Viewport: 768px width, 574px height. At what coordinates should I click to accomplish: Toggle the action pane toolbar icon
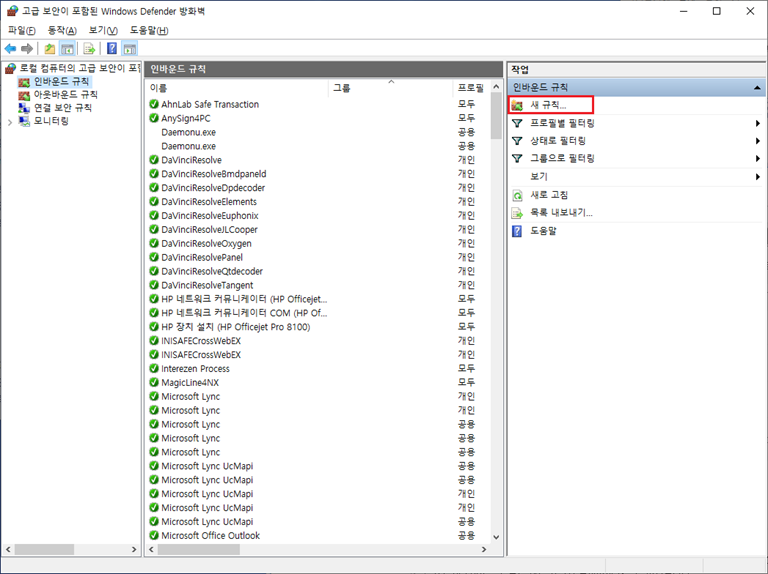click(x=130, y=48)
